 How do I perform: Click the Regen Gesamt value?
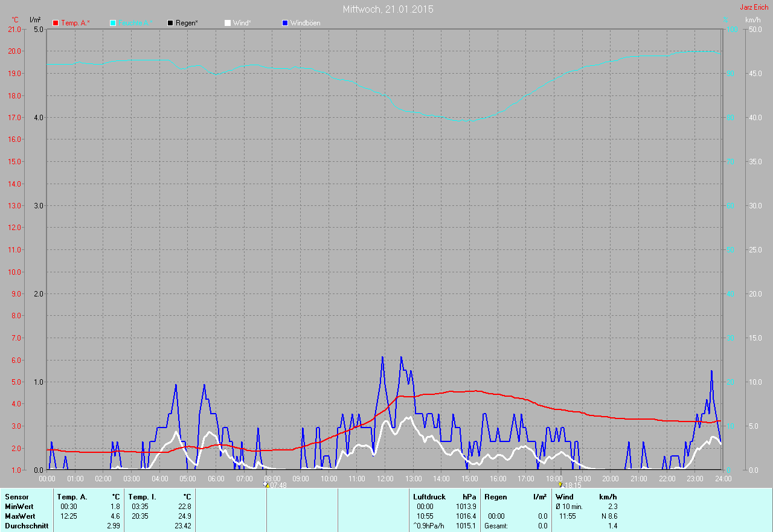[x=542, y=526]
